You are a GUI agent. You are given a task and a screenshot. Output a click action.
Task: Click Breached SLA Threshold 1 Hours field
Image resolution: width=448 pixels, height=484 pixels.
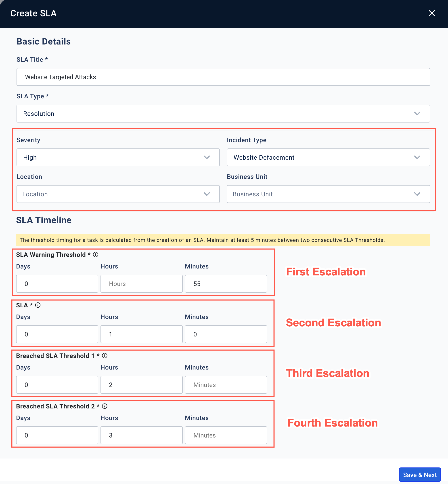tap(141, 385)
